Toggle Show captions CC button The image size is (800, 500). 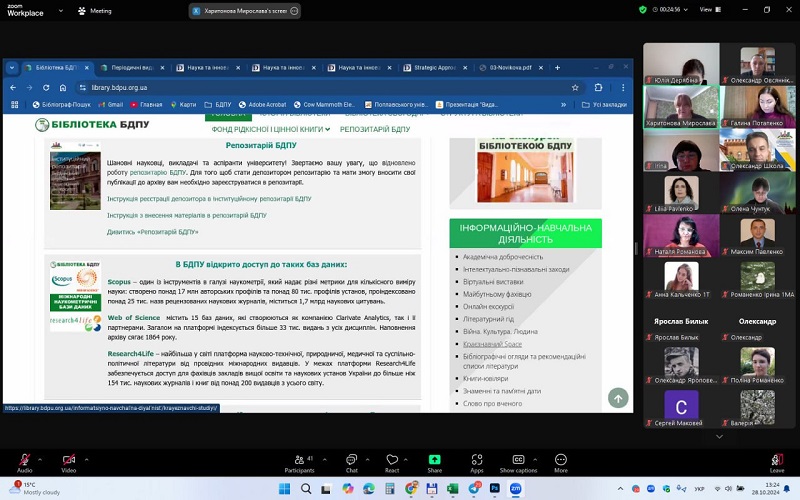click(518, 463)
